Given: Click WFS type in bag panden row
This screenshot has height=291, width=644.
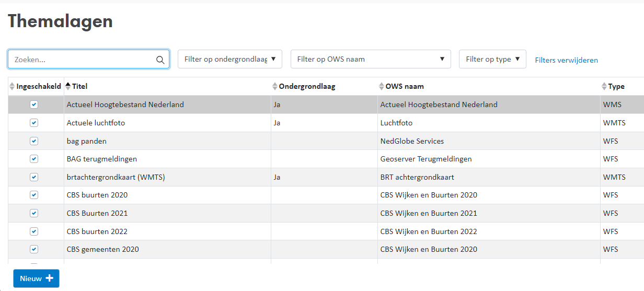Looking at the screenshot, I should 611,141.
